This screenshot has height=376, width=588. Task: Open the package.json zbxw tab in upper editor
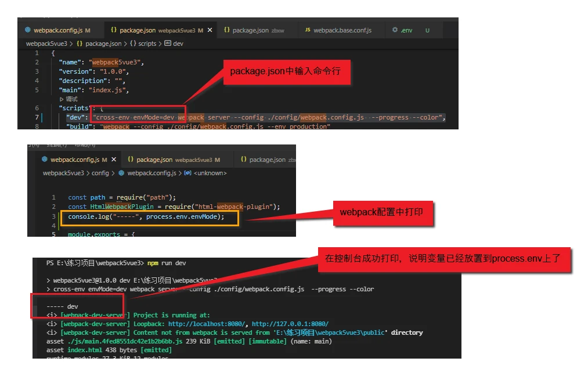258,30
